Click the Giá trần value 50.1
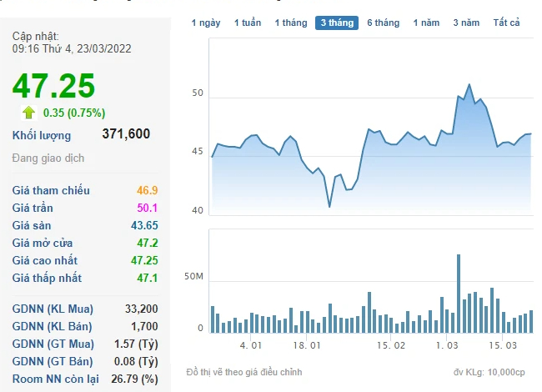The height and width of the screenshot is (392, 542). [x=145, y=209]
